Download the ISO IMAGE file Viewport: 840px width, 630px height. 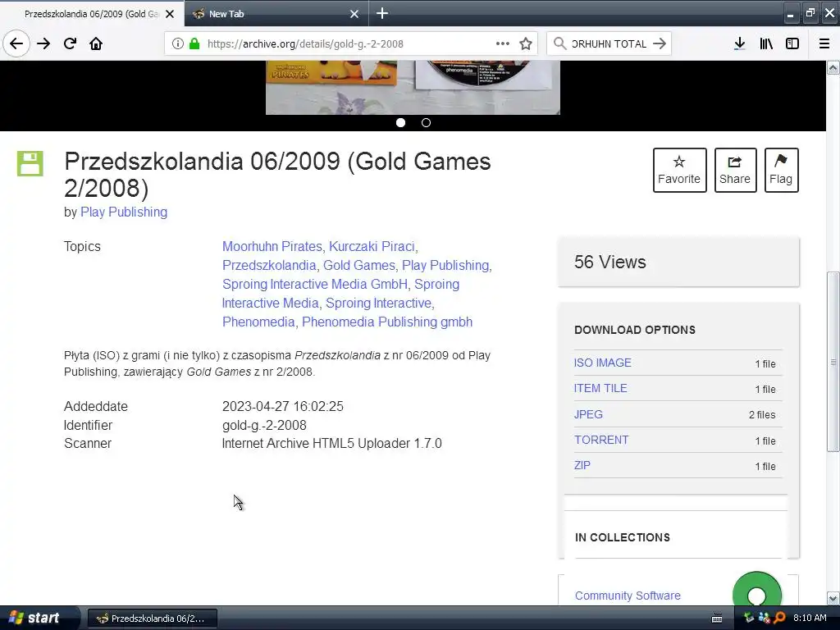click(x=603, y=363)
